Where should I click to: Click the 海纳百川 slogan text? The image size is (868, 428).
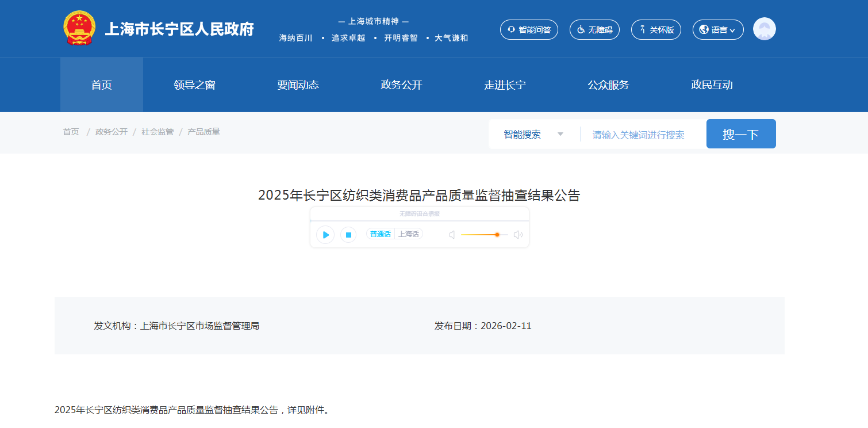[296, 38]
